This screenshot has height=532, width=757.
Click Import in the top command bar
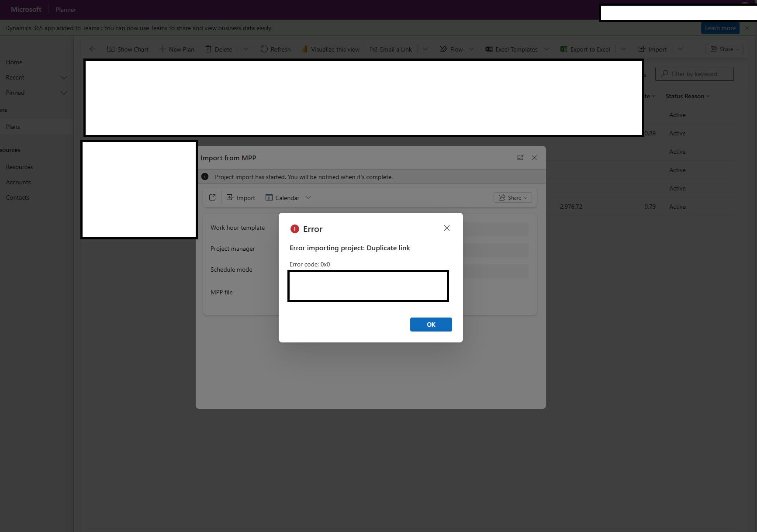pyautogui.click(x=653, y=49)
